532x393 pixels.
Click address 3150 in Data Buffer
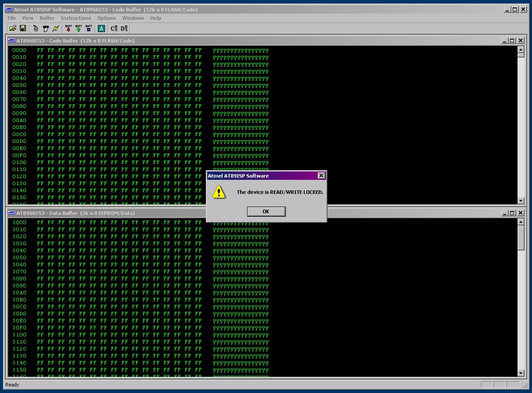(19, 370)
